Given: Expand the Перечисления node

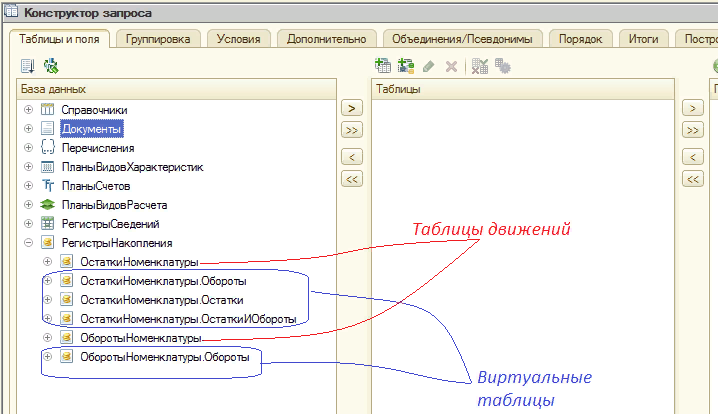Looking at the screenshot, I should pyautogui.click(x=28, y=147).
